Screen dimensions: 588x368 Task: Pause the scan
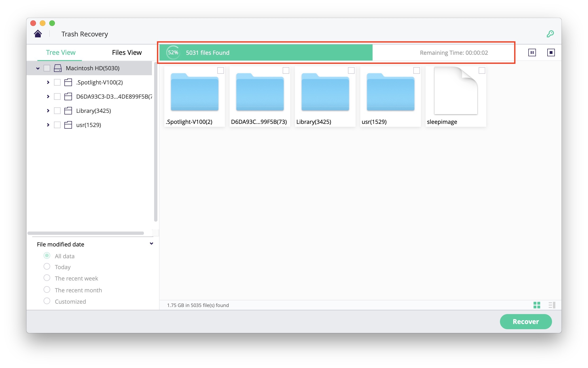pos(532,53)
